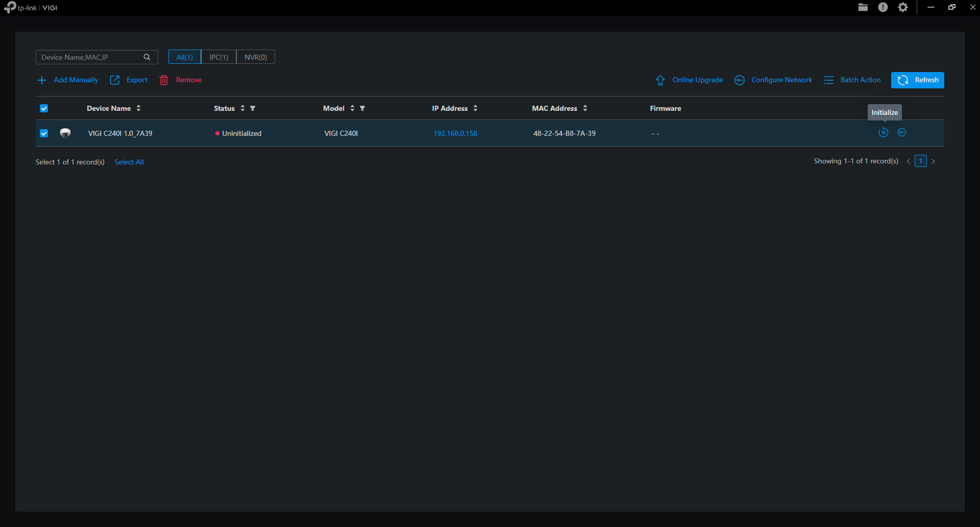Click Online Upgrade
Image resolution: width=980 pixels, height=527 pixels.
[x=689, y=80]
